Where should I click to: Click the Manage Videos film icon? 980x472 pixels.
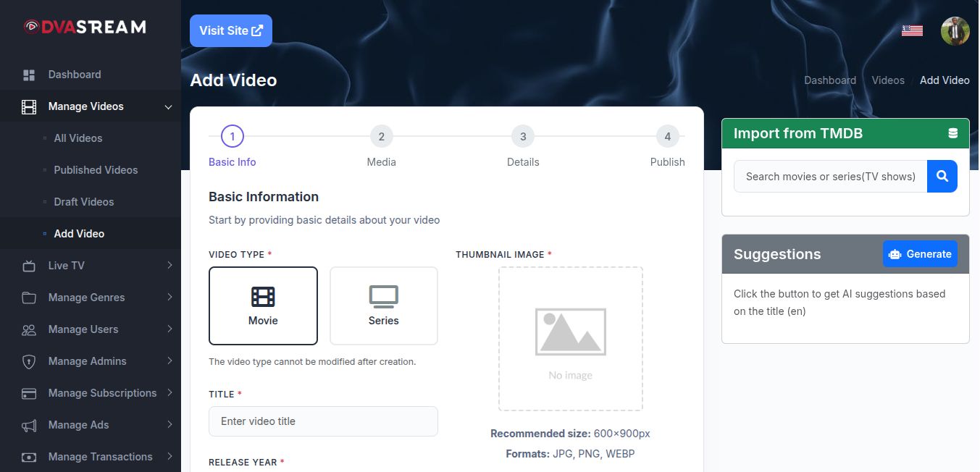(29, 107)
